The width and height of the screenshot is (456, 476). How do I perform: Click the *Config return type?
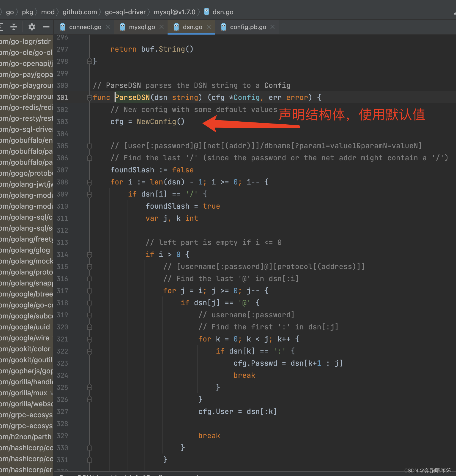244,97
